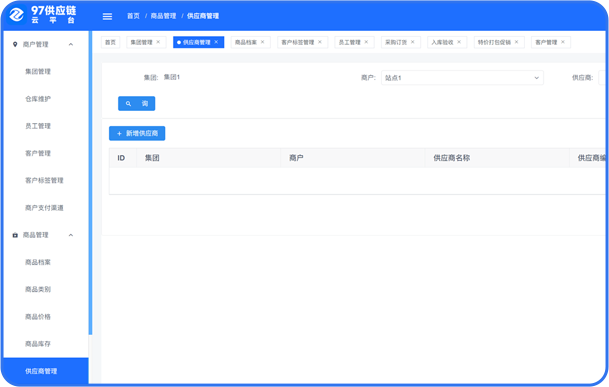
Task: Click the 新增供应商 button
Action: tap(137, 133)
